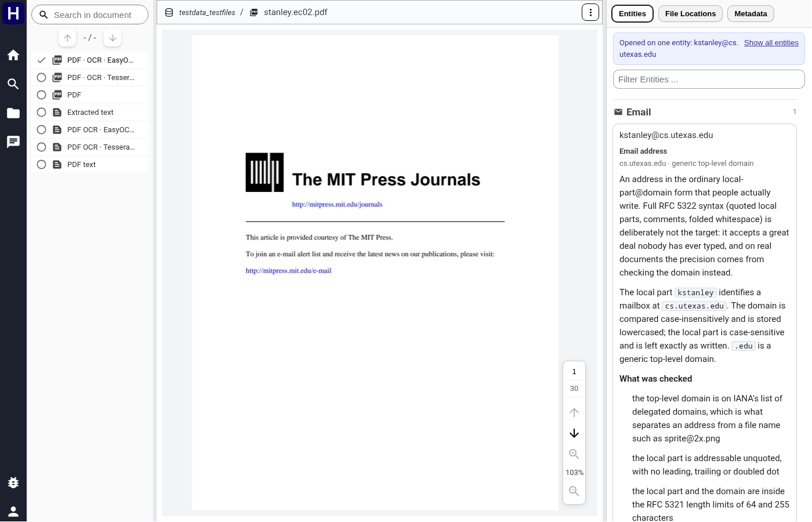Zoom out of the PDF page
812x522 pixels.
[x=574, y=491]
